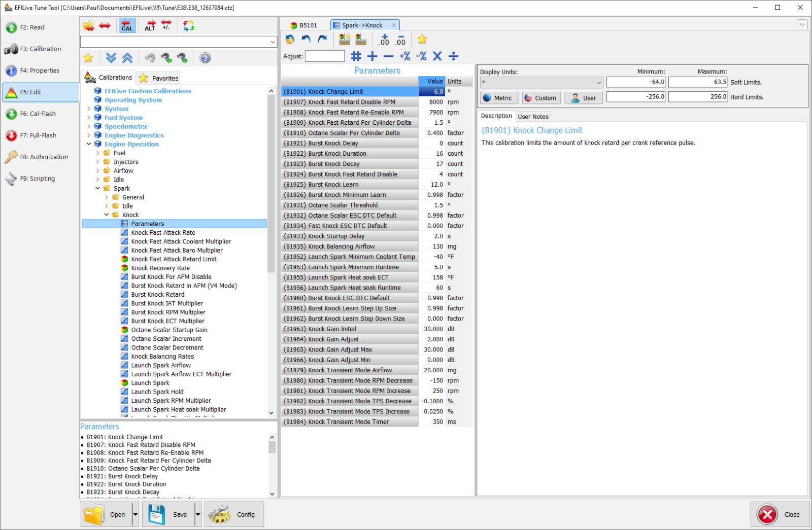Open the Save button dropdown arrow
The width and height of the screenshot is (812, 530).
[198, 514]
